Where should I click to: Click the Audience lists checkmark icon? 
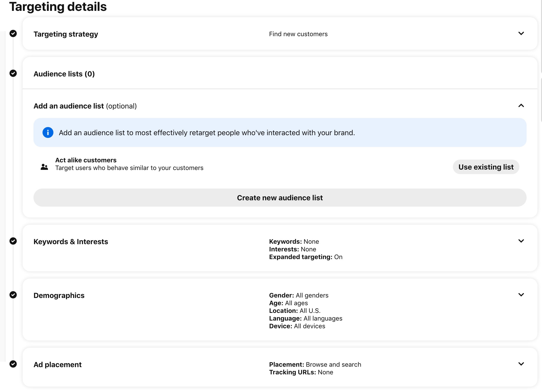coord(13,73)
